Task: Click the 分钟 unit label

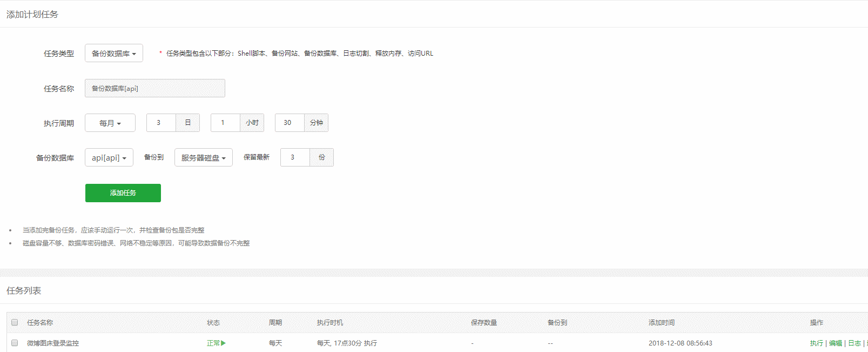Action: pos(317,123)
